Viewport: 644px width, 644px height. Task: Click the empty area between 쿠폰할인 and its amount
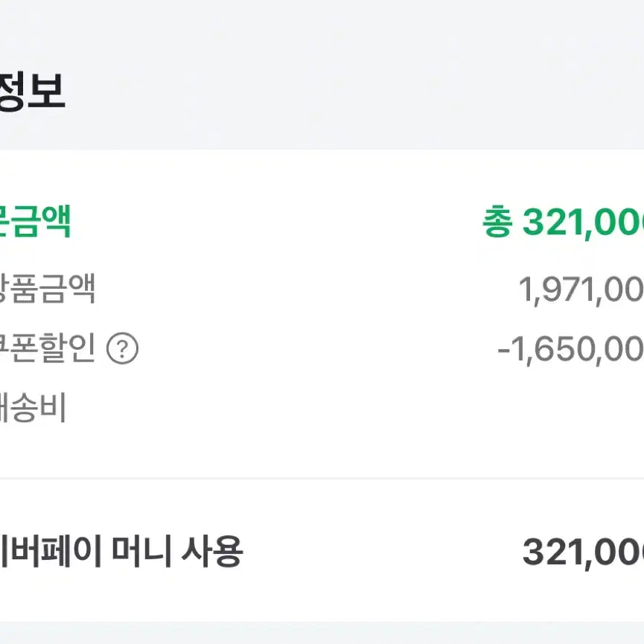point(318,349)
